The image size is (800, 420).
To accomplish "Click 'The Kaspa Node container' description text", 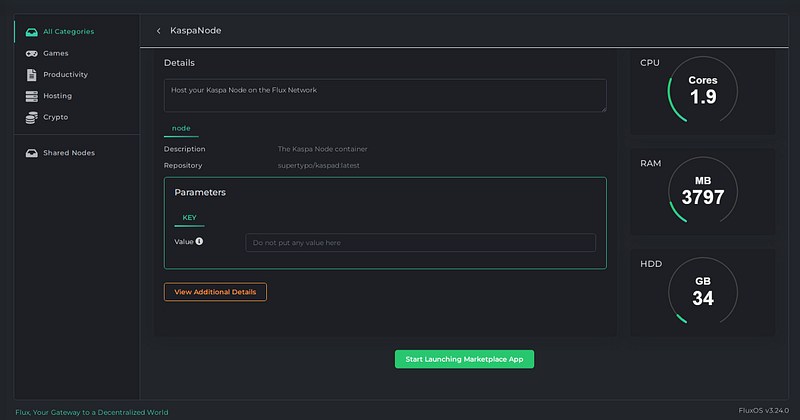I will pyautogui.click(x=322, y=149).
